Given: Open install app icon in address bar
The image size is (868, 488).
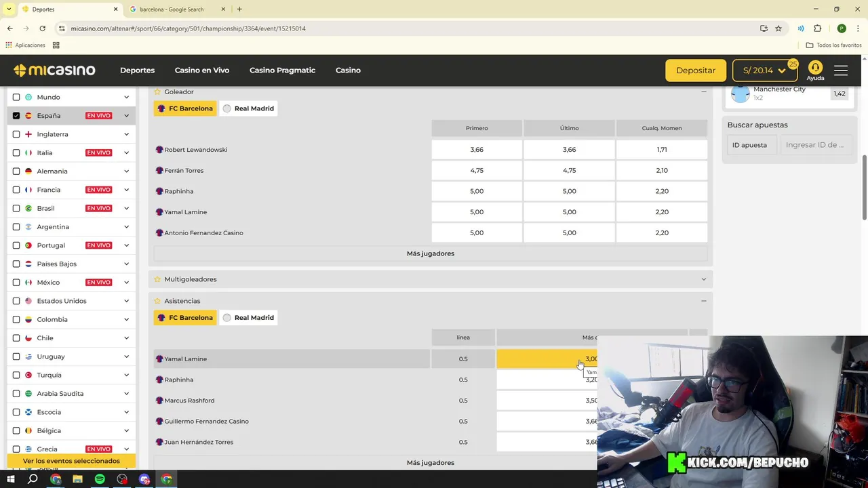Looking at the screenshot, I should click(x=764, y=28).
